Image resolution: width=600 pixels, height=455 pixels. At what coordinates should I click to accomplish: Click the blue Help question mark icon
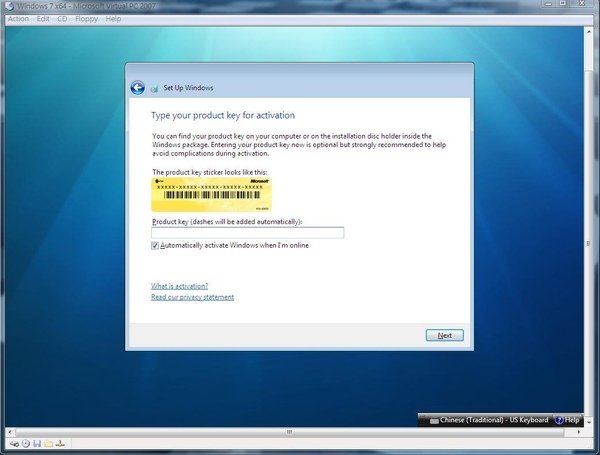click(x=559, y=420)
